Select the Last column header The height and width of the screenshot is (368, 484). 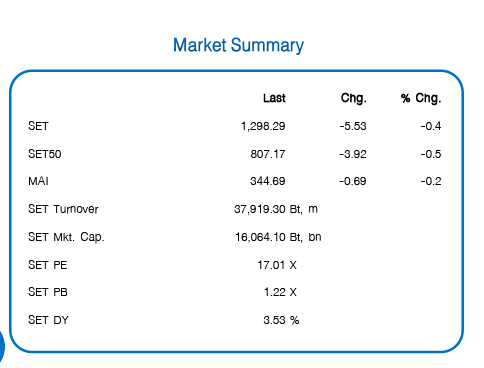[274, 98]
